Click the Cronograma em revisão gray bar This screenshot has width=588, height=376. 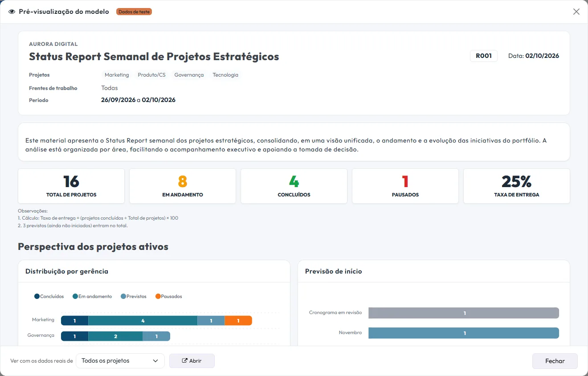464,313
